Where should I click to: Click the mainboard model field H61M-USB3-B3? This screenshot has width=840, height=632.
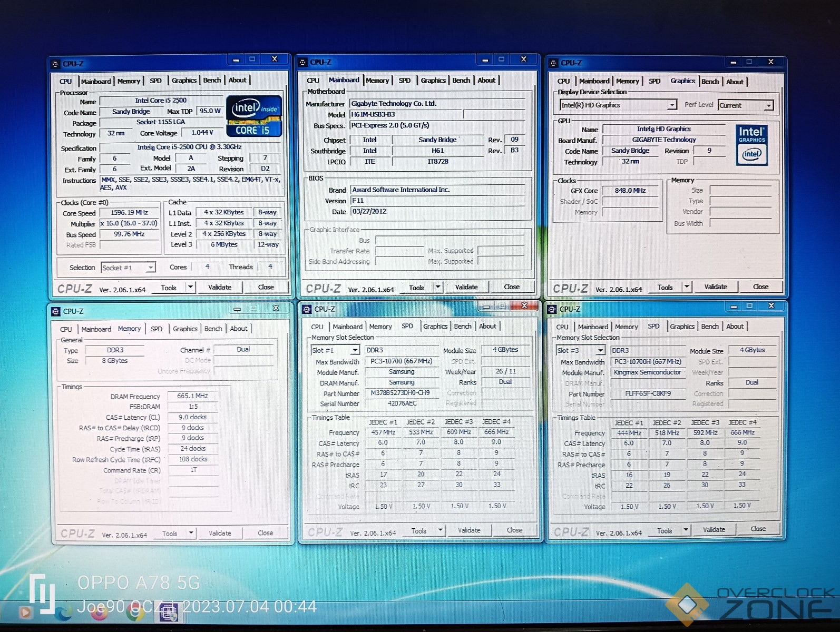click(x=406, y=114)
